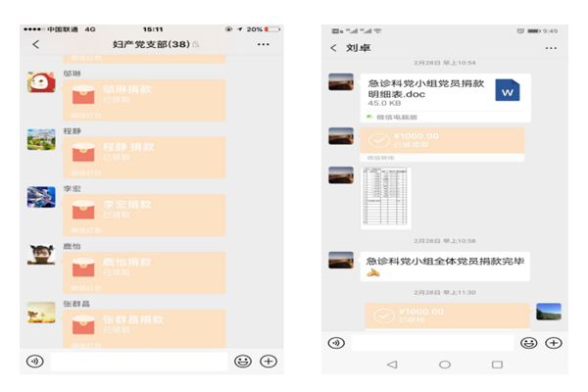View the spreadsheet image thumbnail in 刘卓 chat
The width and height of the screenshot is (588, 392).
click(x=385, y=197)
